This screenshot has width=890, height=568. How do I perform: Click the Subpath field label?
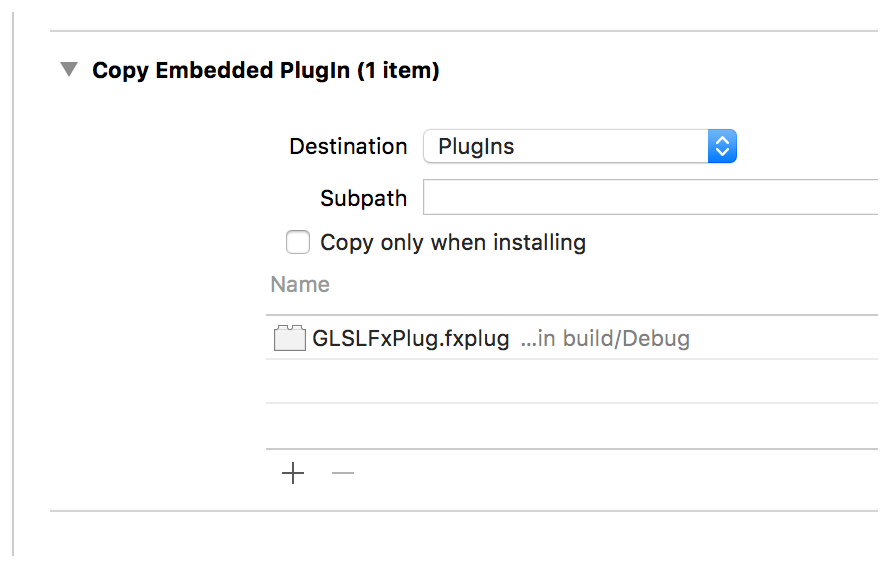(363, 198)
